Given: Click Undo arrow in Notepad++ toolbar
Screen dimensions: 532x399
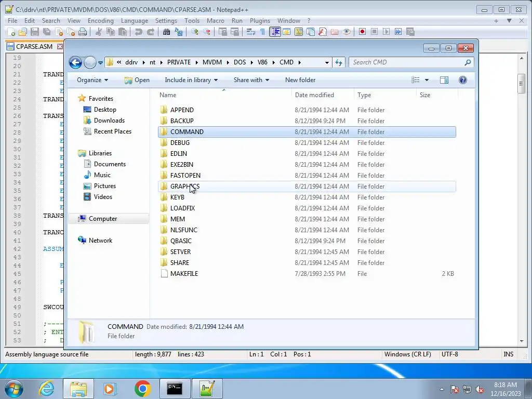Looking at the screenshot, I should point(138,32).
